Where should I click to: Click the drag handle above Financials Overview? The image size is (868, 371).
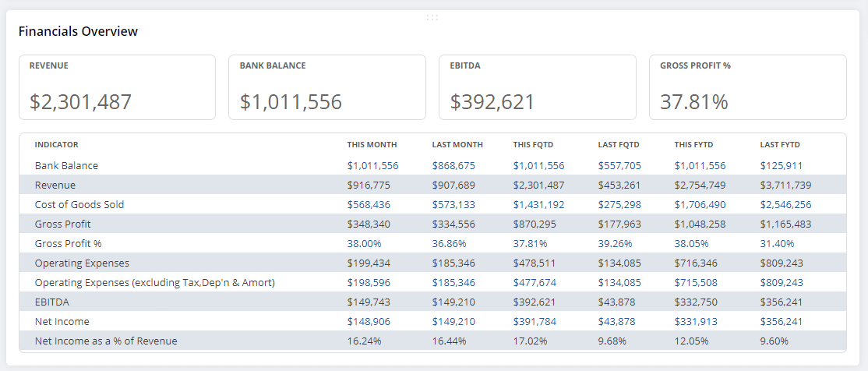[x=432, y=17]
